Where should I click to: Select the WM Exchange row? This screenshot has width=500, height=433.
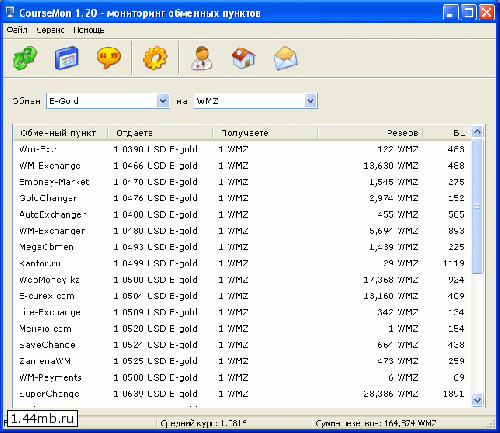(242, 166)
